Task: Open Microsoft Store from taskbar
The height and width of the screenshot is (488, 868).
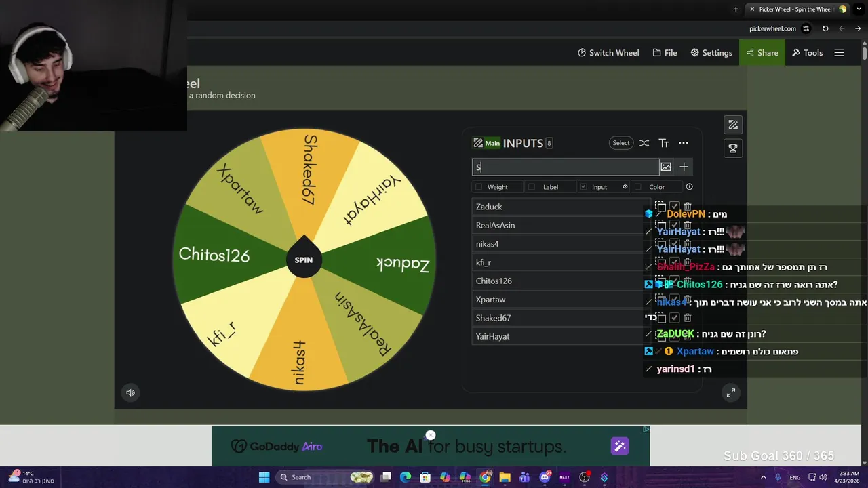Action: 425,477
